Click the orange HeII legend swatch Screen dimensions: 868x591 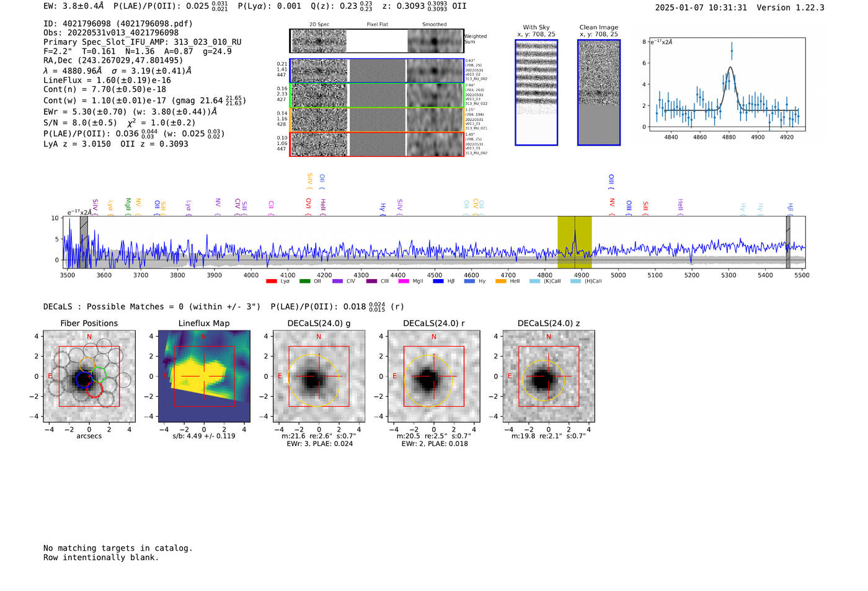click(501, 282)
